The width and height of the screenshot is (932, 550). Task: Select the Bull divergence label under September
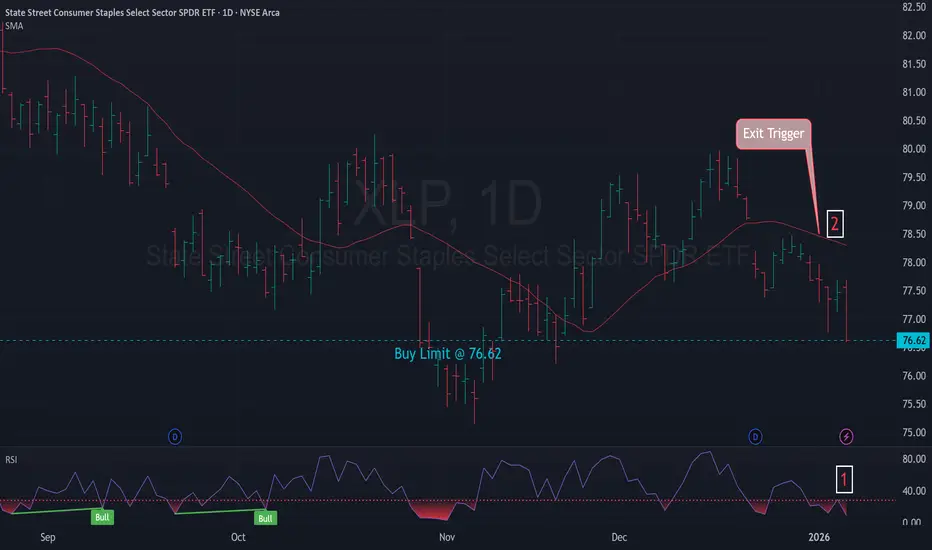coord(102,517)
